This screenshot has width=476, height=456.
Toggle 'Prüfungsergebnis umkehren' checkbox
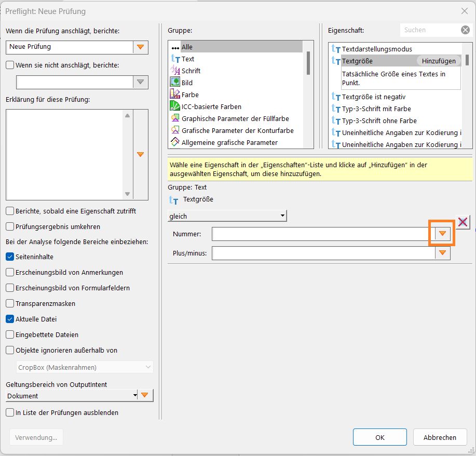tap(10, 226)
